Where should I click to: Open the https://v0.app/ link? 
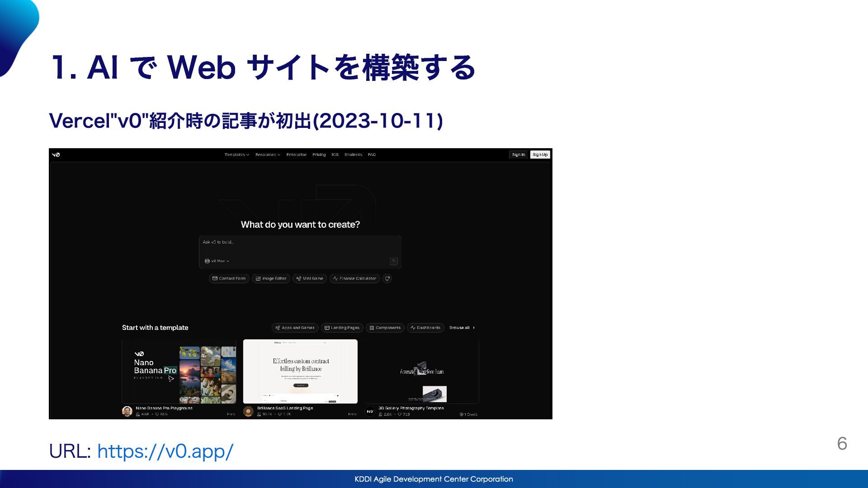pos(165,451)
